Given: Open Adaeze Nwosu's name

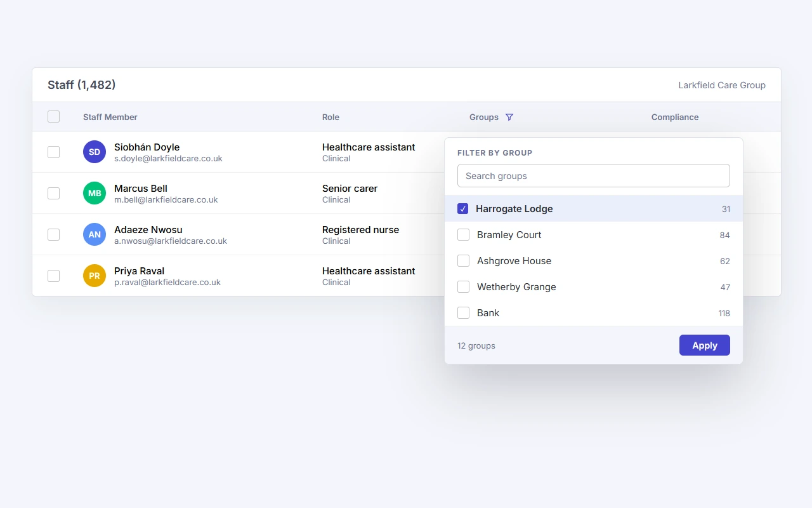Looking at the screenshot, I should 148,229.
